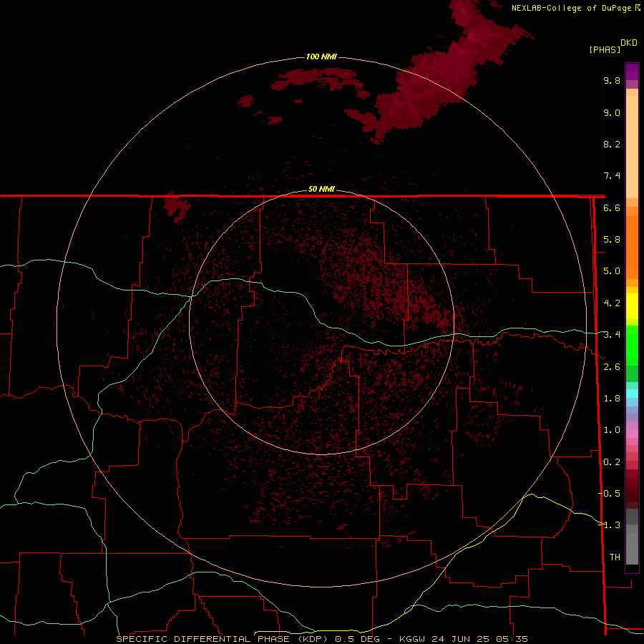The image size is (644, 644).
Task: Pick the yellow segment of the color bar
Action: (x=632, y=306)
